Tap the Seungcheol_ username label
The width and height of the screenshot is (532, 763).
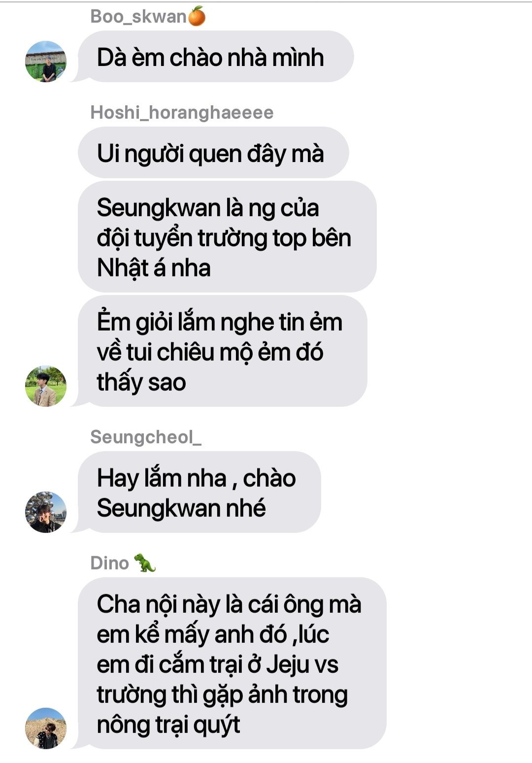146,437
